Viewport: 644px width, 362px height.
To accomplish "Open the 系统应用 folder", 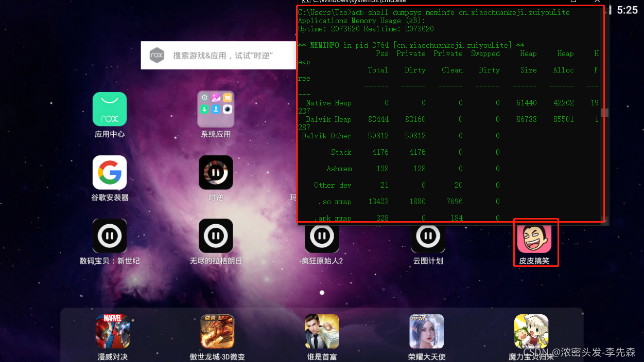I will coord(216,109).
